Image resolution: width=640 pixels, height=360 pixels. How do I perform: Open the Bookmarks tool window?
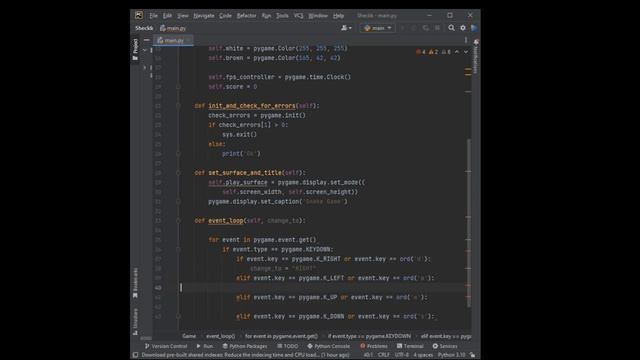tap(135, 283)
